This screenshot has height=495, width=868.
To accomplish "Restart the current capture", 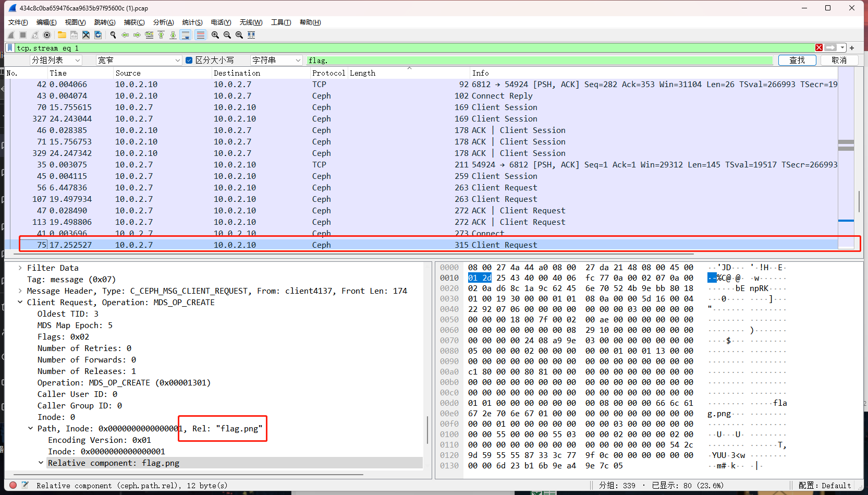I will 35,35.
